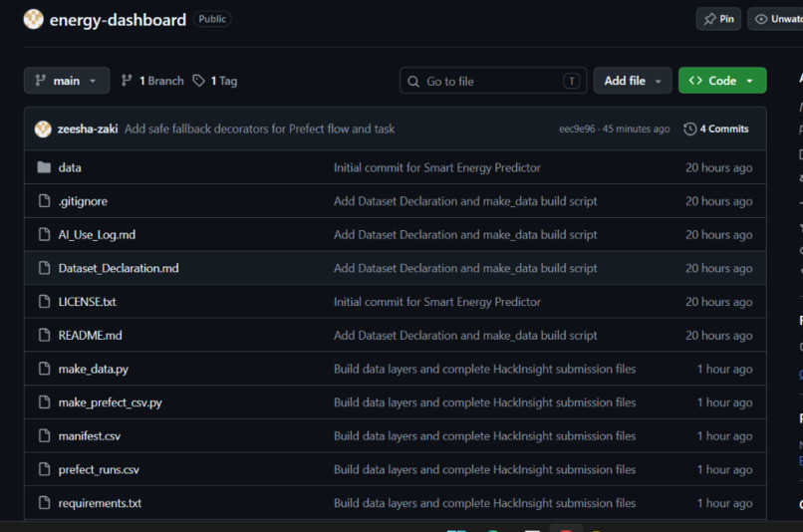Open the make_prefect_csv.py row's commit message
Screen dimensions: 803x532
484,402
